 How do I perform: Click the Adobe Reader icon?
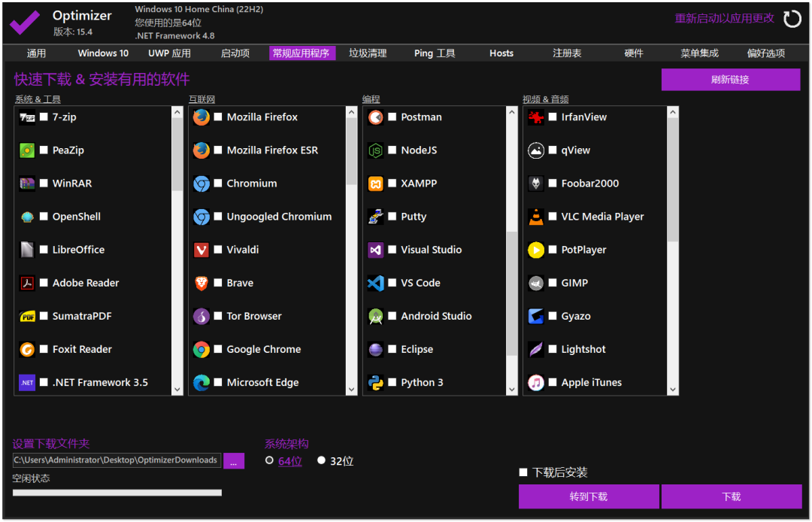click(27, 284)
